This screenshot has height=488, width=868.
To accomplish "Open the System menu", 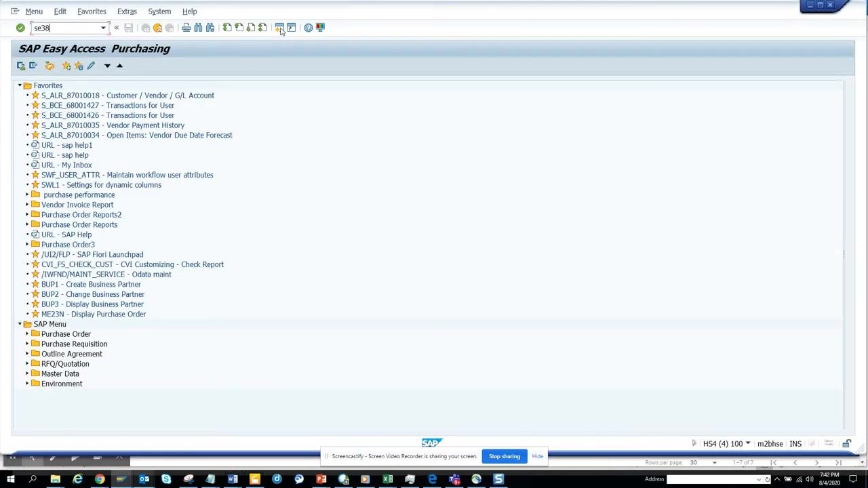I will [159, 12].
